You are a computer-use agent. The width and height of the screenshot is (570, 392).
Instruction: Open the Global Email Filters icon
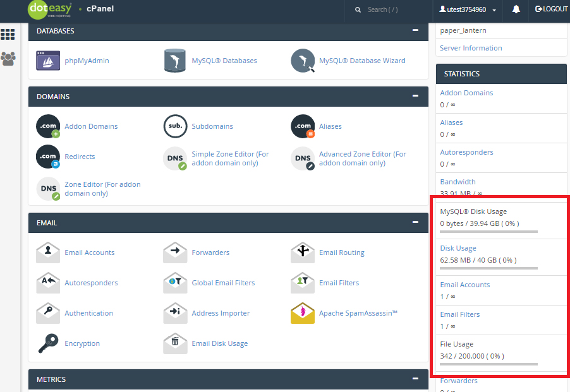click(x=175, y=283)
